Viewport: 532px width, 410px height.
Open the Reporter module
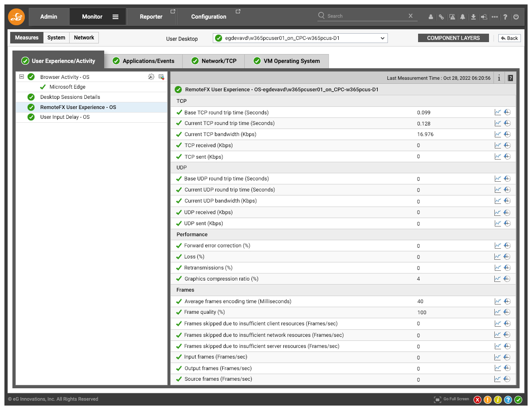coord(151,17)
